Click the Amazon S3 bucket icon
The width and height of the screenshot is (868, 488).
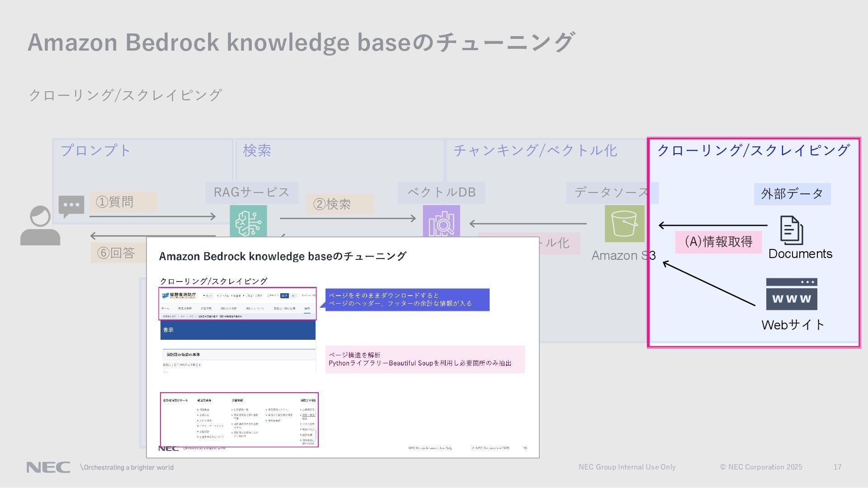tap(624, 224)
